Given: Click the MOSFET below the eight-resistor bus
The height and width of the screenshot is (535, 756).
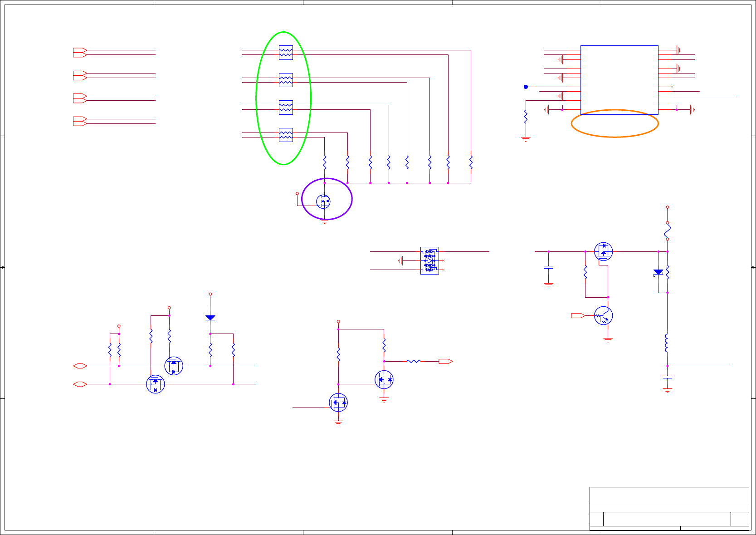Looking at the screenshot, I should pos(323,201).
